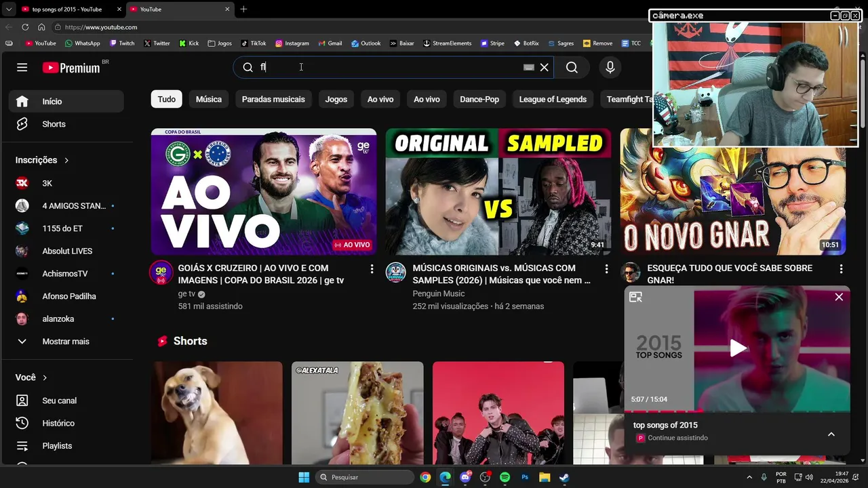
Task: Click the ge tv channel avatar
Action: point(161,272)
